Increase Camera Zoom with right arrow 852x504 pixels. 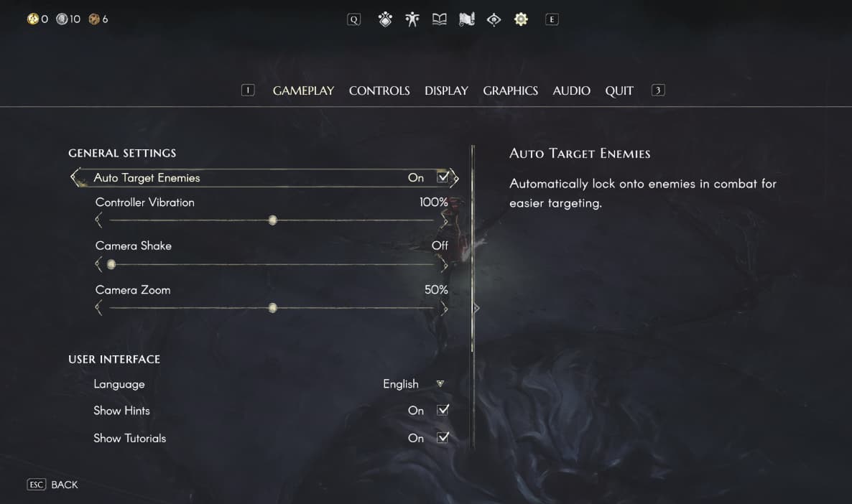click(445, 309)
